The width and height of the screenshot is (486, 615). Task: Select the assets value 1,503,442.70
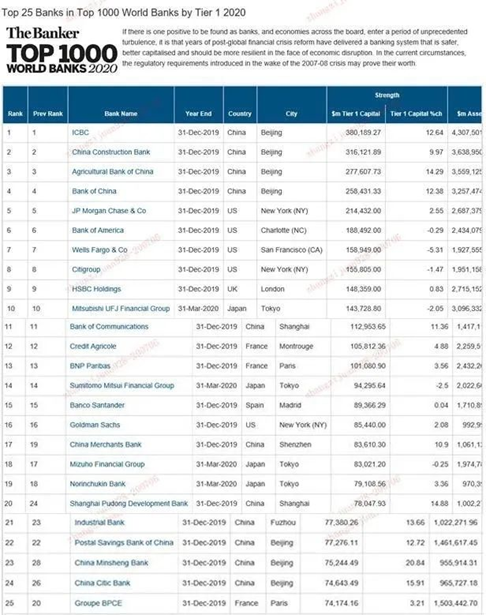click(x=456, y=603)
